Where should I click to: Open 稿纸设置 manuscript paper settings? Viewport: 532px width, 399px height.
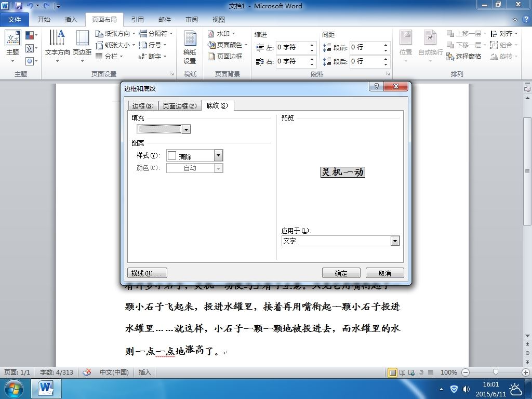tap(190, 47)
